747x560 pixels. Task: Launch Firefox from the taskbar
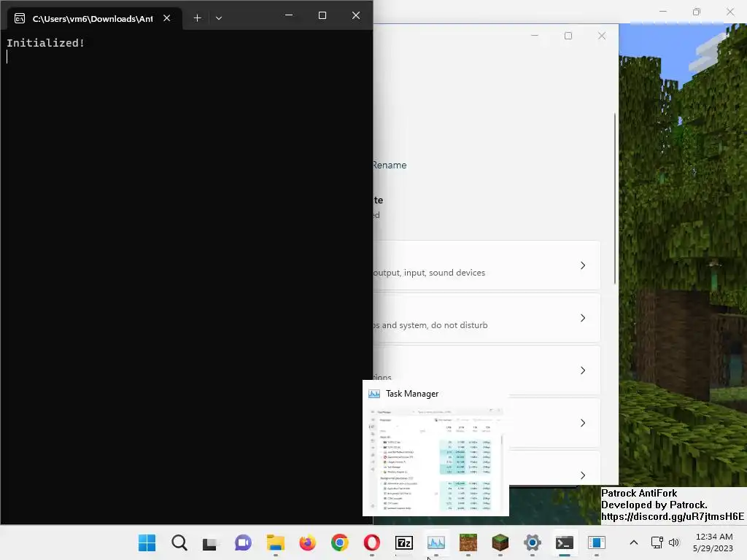(307, 542)
